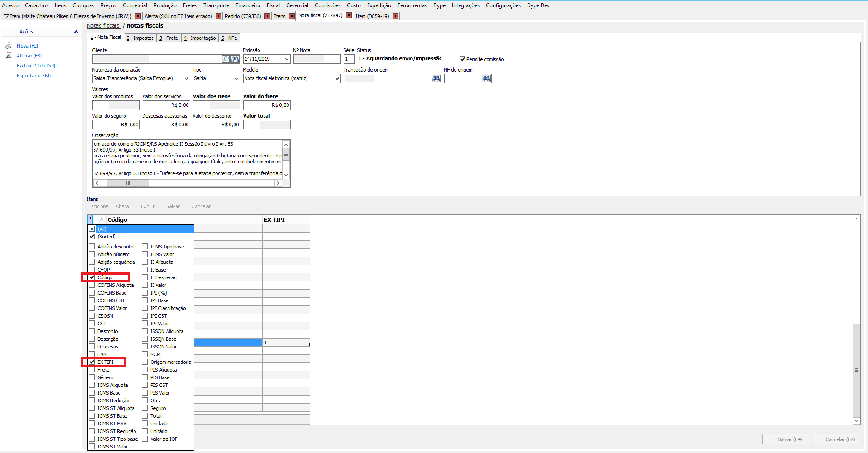Open the Expedição menu

pyautogui.click(x=379, y=5)
